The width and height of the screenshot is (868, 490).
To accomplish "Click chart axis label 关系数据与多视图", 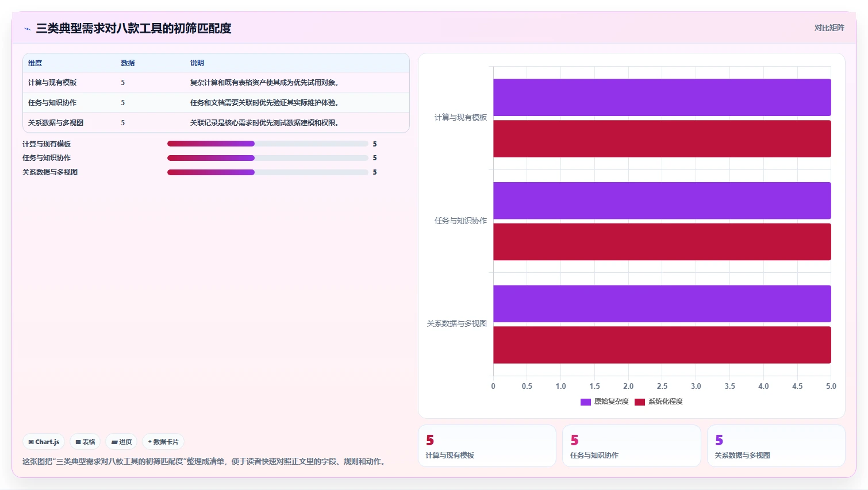I will (x=457, y=324).
